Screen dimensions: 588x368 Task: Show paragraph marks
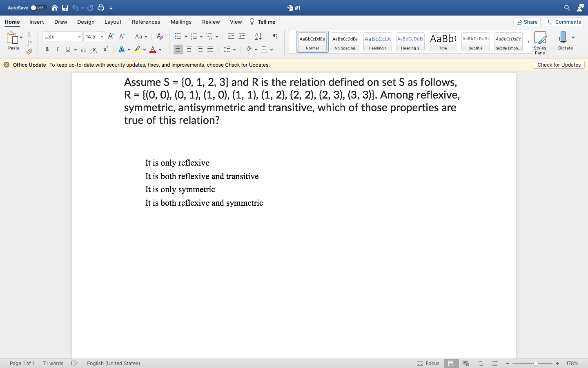(274, 36)
